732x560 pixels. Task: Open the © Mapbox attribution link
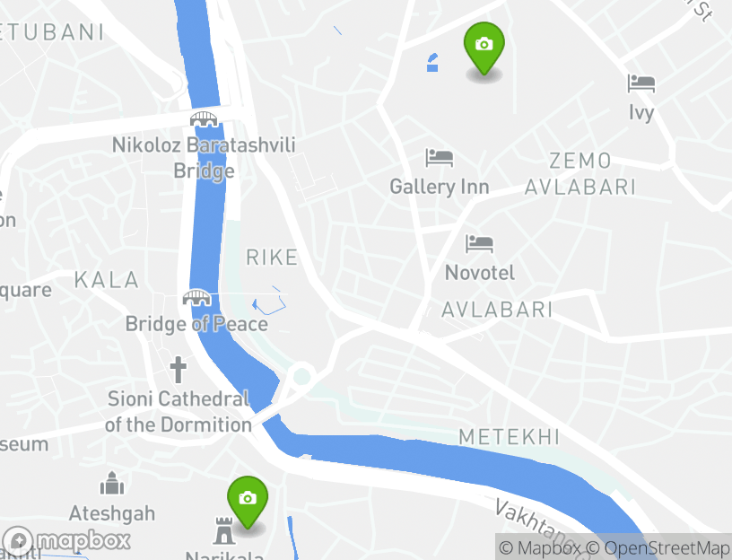(539, 547)
